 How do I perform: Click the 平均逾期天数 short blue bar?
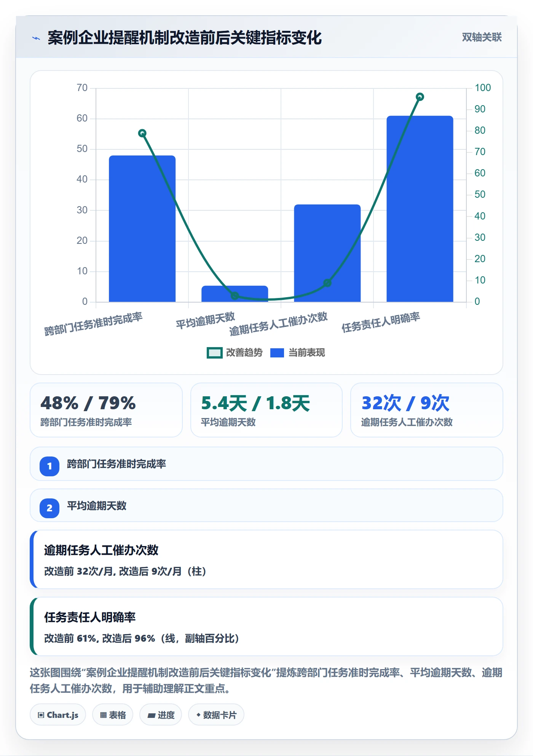(235, 294)
